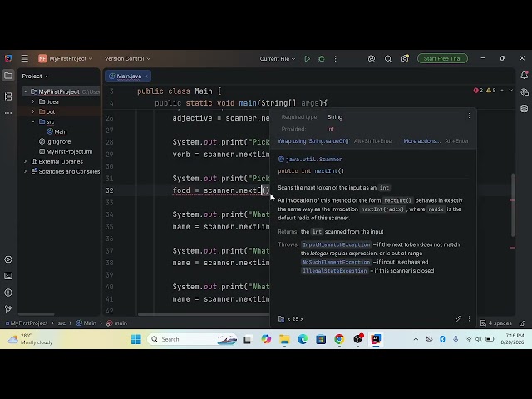Image resolution: width=532 pixels, height=399 pixels.
Task: Open the Database tool window
Action: coord(525,109)
